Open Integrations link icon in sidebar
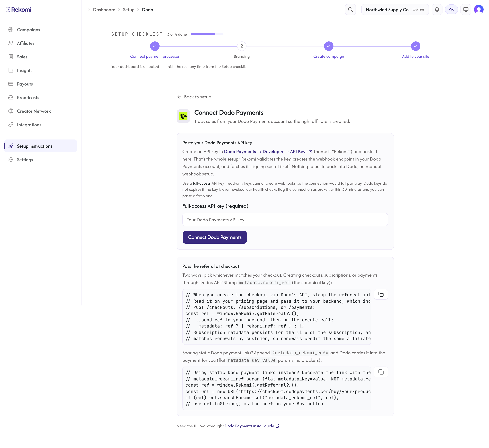Image resolution: width=489 pixels, height=448 pixels. tap(11, 125)
